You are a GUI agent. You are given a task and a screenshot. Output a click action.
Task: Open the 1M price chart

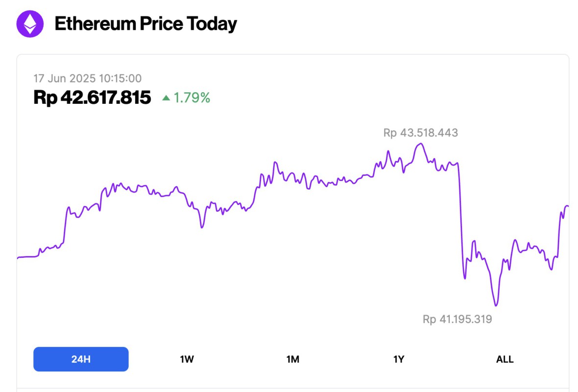click(292, 359)
